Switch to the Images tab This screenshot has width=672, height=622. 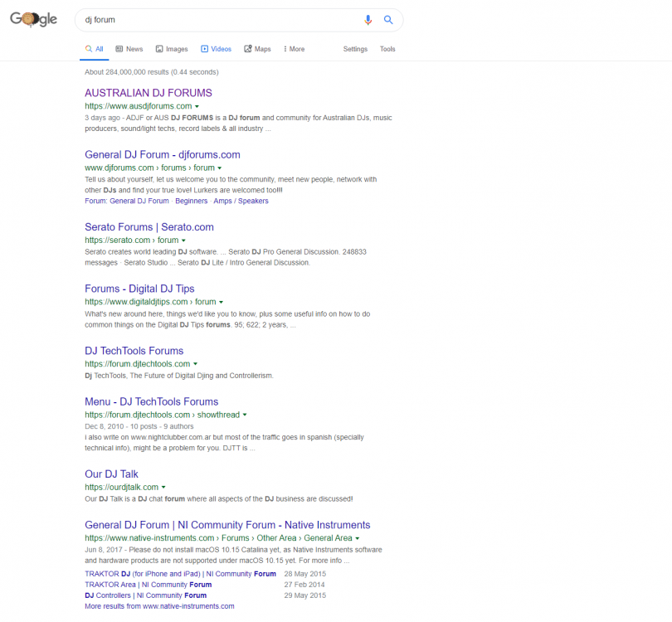(x=172, y=49)
